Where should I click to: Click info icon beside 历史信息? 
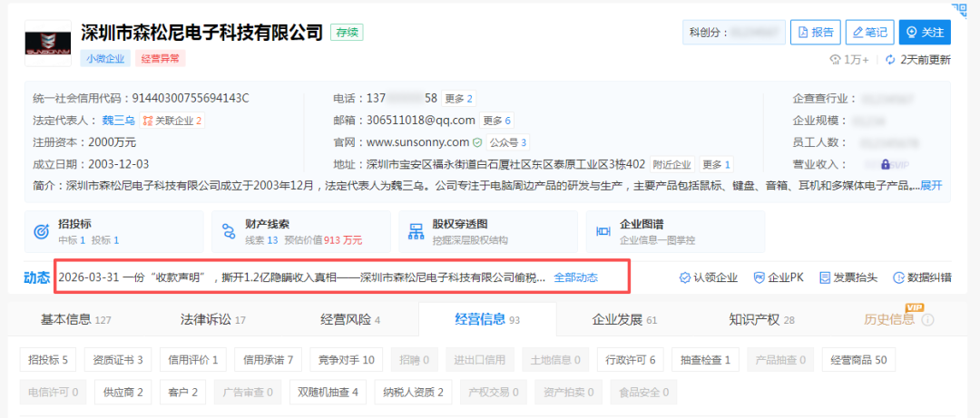927,320
